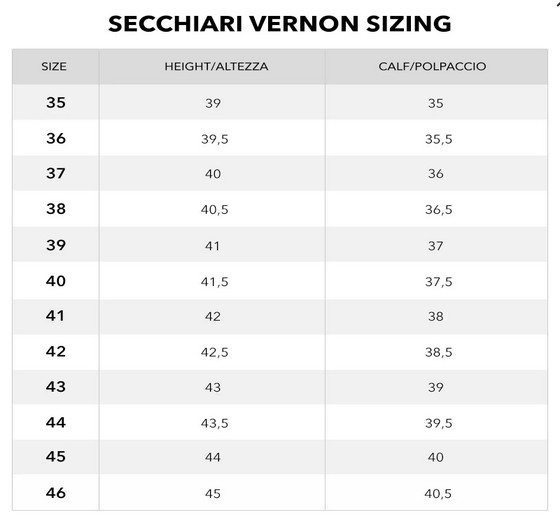
Task: Click the SIZE column header
Action: point(54,66)
